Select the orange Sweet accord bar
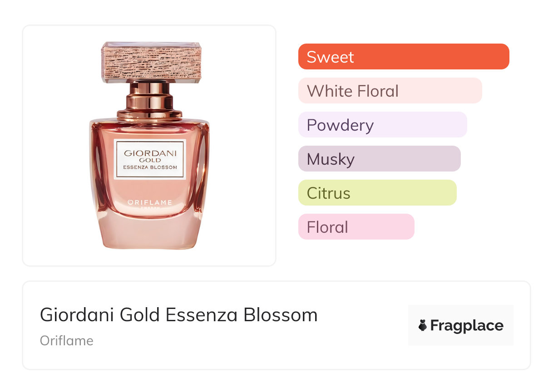This screenshot has width=553, height=392. point(403,57)
